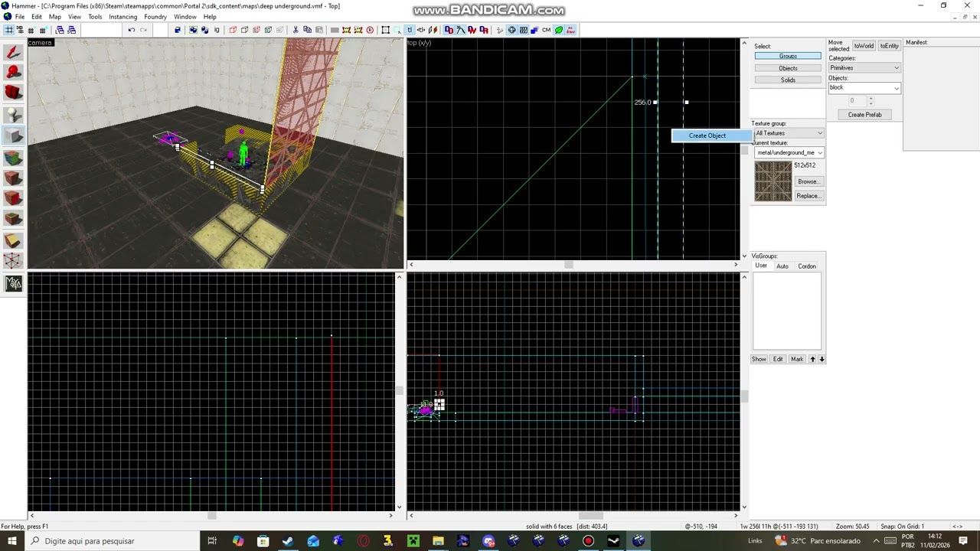The height and width of the screenshot is (551, 980).
Task: Click the texture Browse button
Action: (x=808, y=181)
